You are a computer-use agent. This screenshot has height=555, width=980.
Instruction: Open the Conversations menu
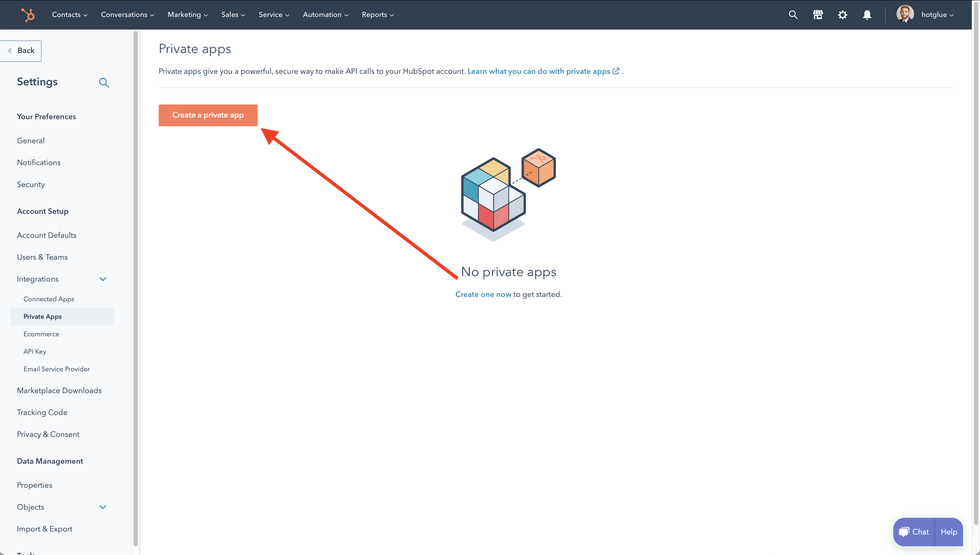point(127,15)
